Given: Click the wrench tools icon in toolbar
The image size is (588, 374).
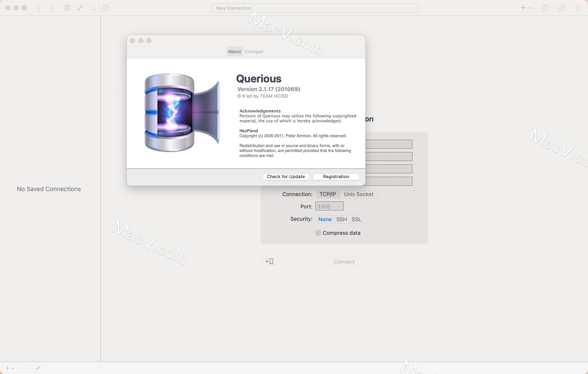Looking at the screenshot, I should [80, 8].
